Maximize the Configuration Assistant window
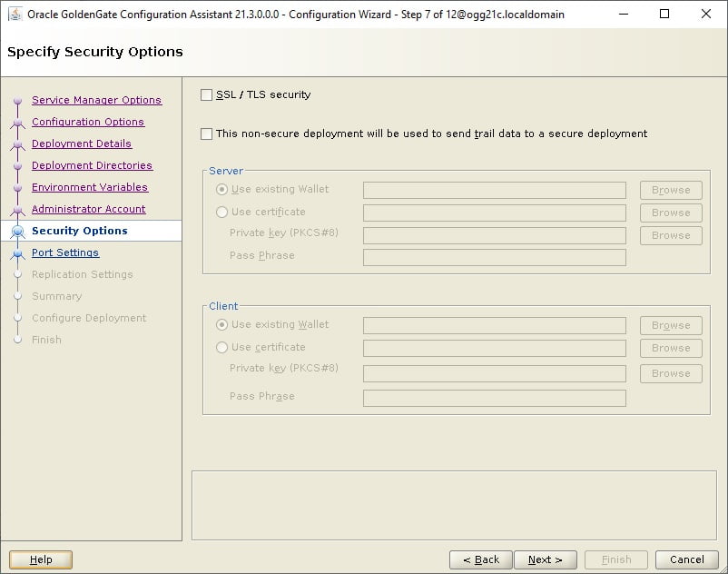 [x=664, y=14]
